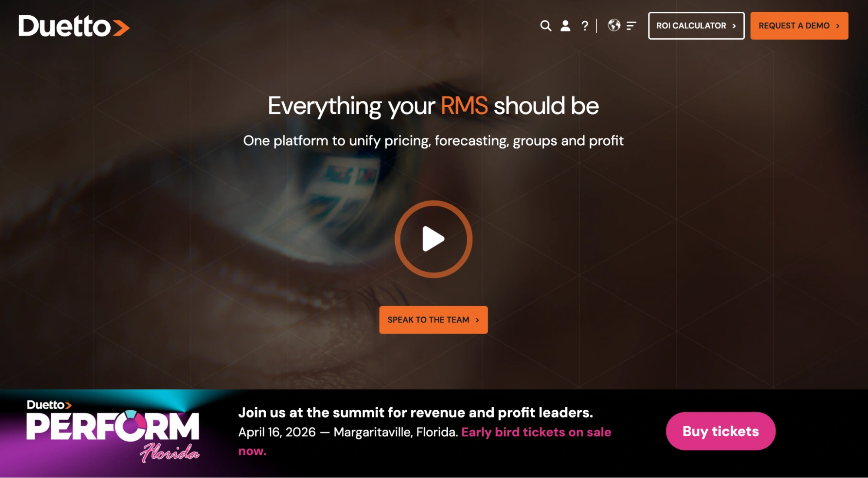Click the Duetto logo in header

[x=74, y=26]
